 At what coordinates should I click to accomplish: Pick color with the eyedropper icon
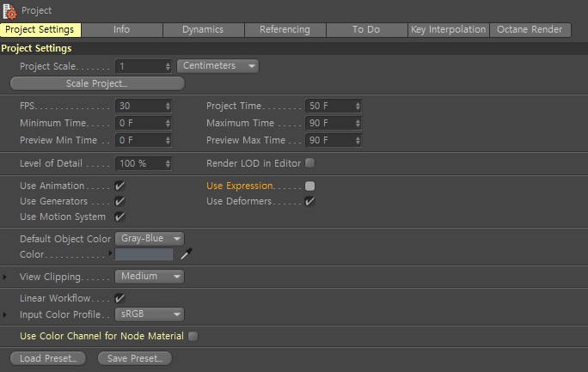pyautogui.click(x=187, y=253)
